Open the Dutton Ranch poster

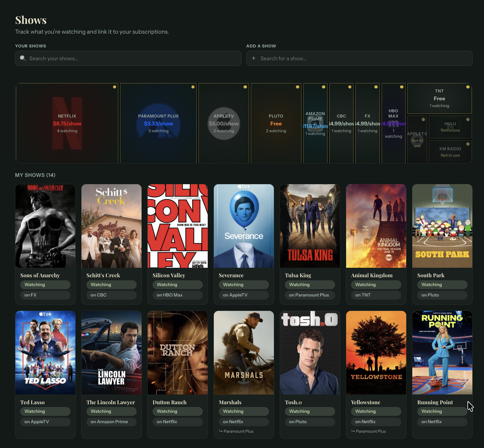[178, 353]
